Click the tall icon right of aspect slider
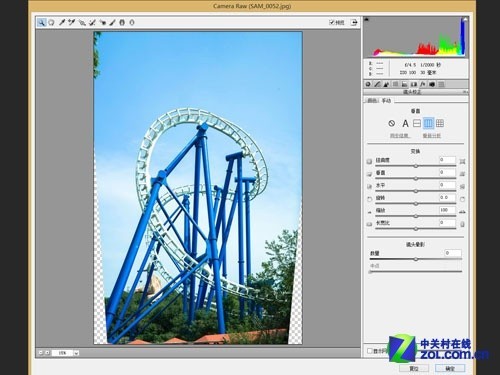Screen dimensions: 500x375 pos(462,224)
